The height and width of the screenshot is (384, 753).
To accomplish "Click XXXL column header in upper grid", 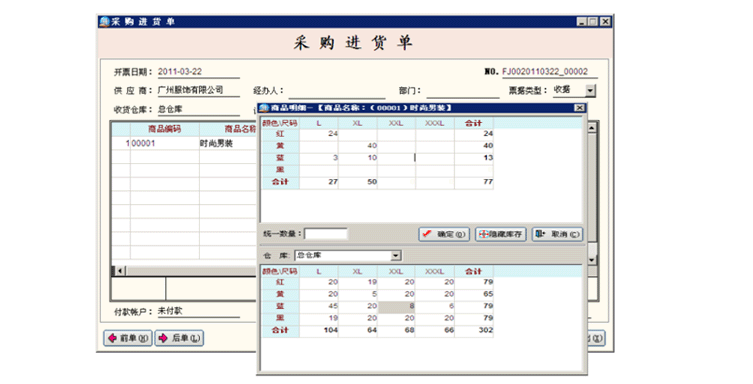I will click(x=435, y=123).
